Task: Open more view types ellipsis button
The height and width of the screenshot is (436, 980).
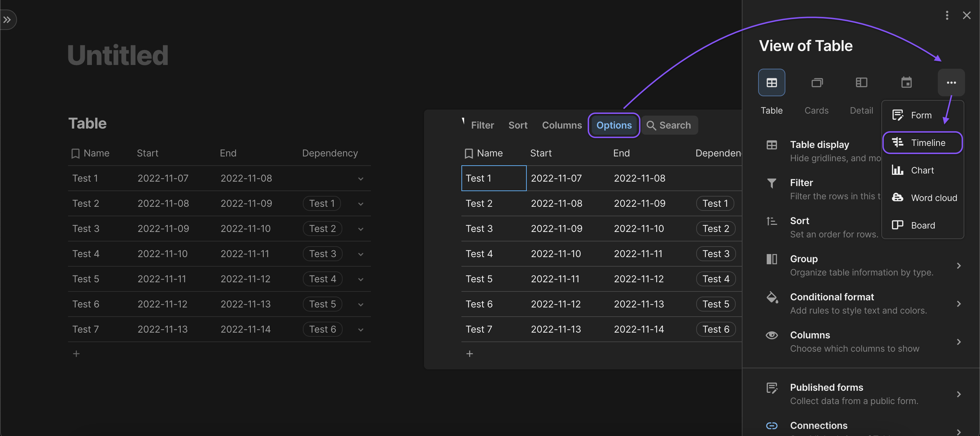Action: (951, 83)
